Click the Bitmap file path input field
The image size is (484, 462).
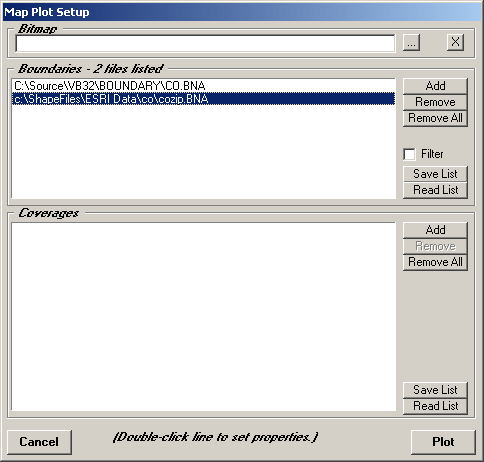[205, 43]
